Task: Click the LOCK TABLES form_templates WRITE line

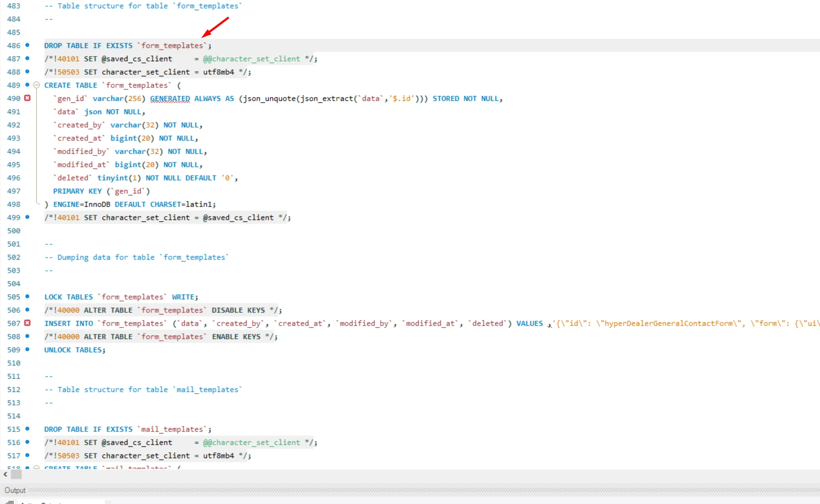Action: [x=121, y=297]
